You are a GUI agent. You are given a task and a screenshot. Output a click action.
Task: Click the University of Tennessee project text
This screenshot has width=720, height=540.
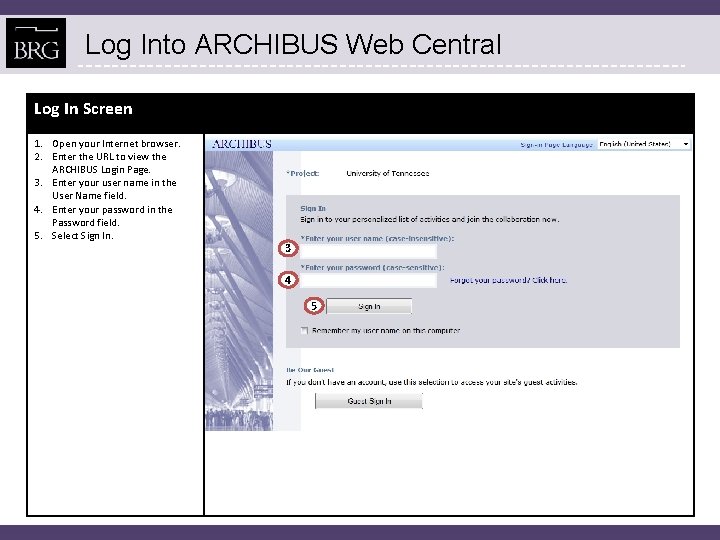(x=388, y=174)
